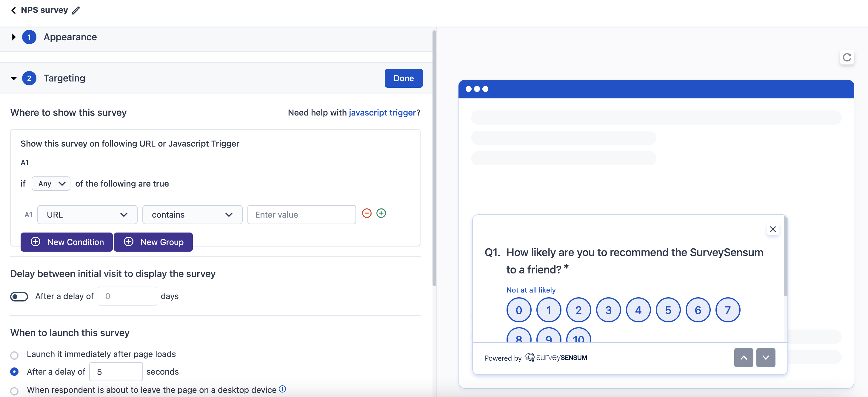Click the Done button
The image size is (868, 397).
coord(404,78)
